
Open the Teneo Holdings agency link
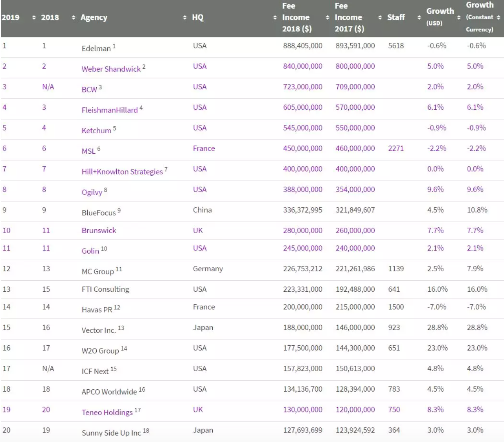(x=107, y=412)
